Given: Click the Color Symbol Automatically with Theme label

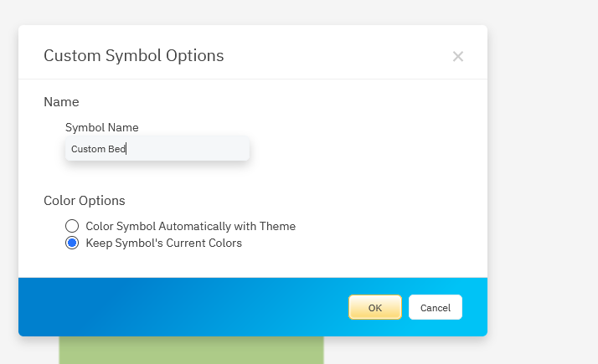Looking at the screenshot, I should (x=190, y=226).
